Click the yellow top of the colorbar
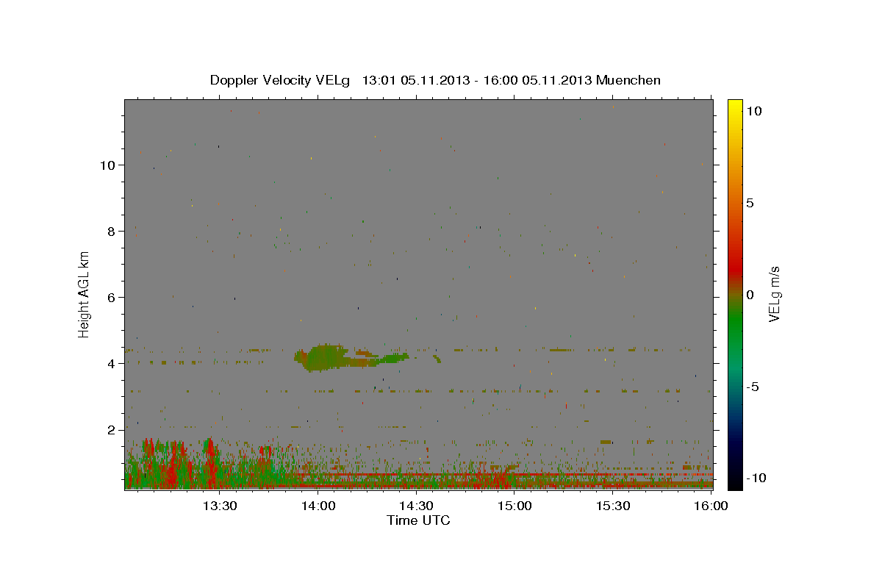This screenshot has width=882, height=588. tap(735, 107)
